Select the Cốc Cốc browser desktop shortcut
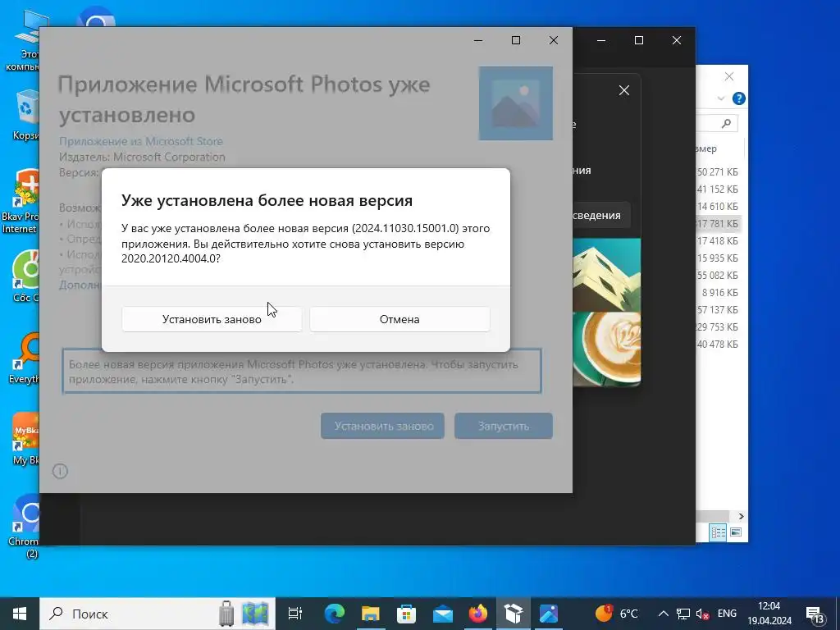 [x=25, y=276]
